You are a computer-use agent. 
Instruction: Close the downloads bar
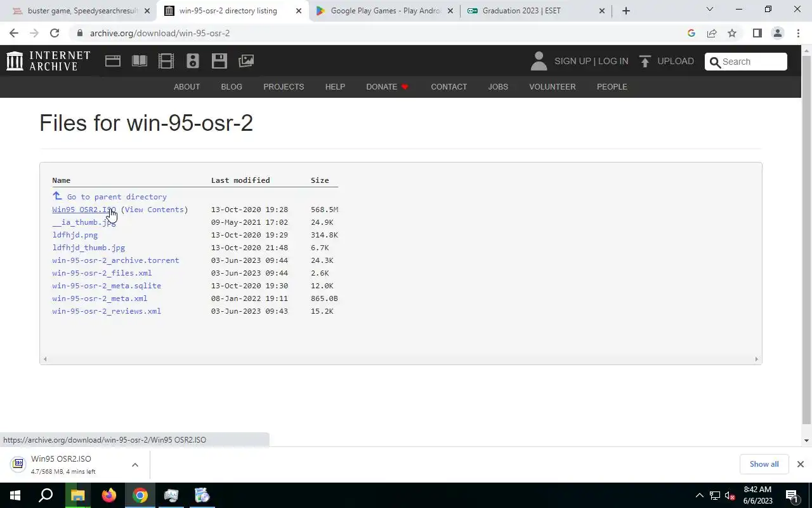tap(800, 464)
